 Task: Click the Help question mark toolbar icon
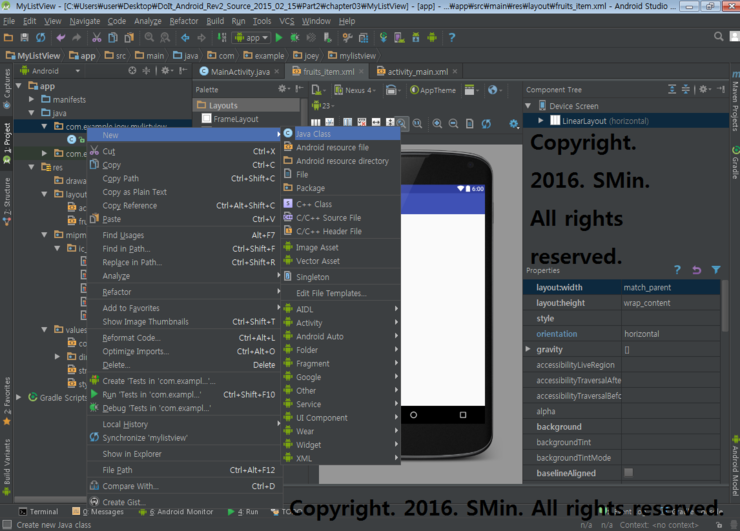452,37
